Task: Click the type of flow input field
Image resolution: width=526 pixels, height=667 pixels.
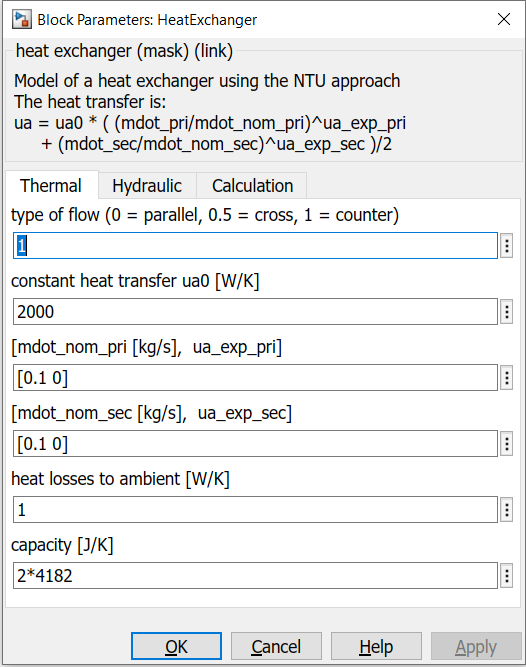Action: click(x=255, y=245)
